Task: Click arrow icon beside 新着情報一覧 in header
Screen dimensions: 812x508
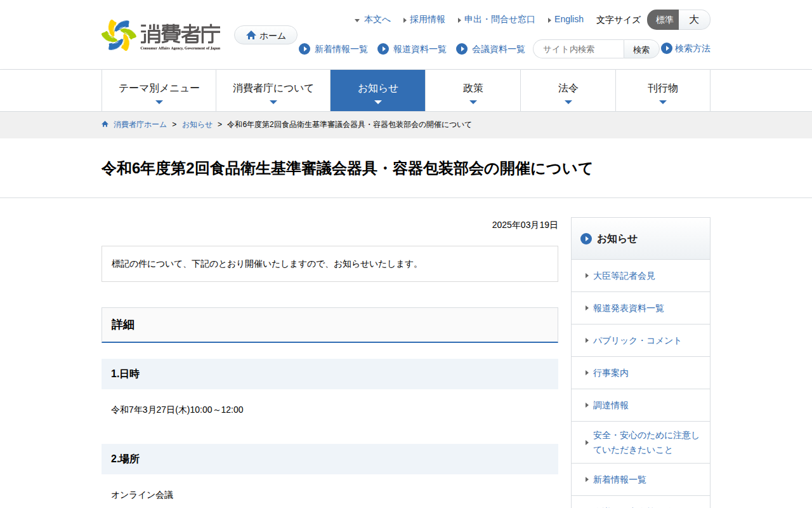Action: (x=304, y=49)
